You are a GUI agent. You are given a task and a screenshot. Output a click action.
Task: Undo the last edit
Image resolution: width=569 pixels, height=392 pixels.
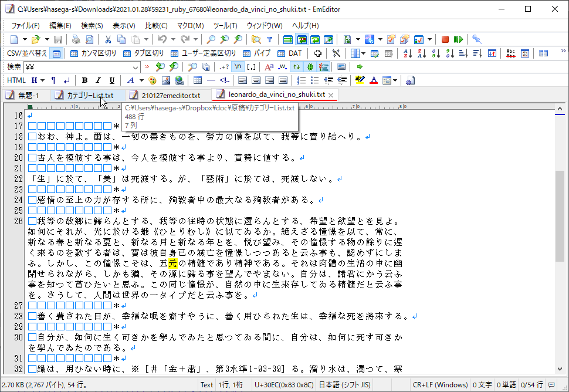162,39
